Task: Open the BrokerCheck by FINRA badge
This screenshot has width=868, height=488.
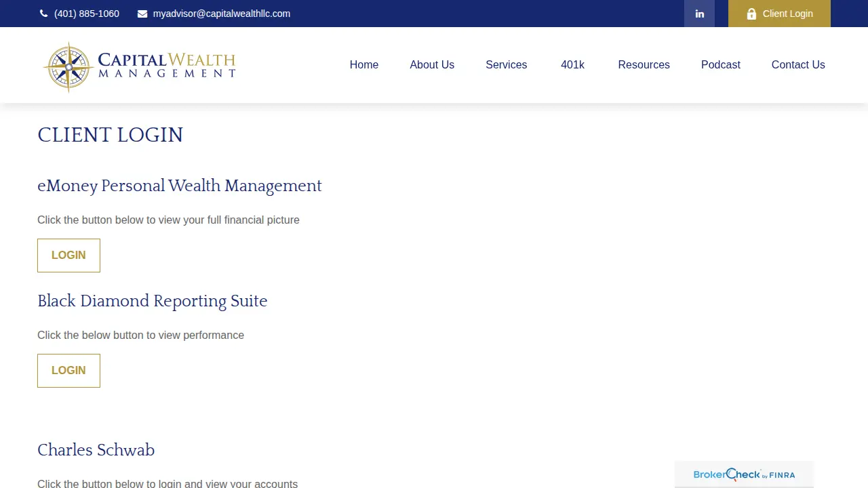Action: tap(744, 474)
